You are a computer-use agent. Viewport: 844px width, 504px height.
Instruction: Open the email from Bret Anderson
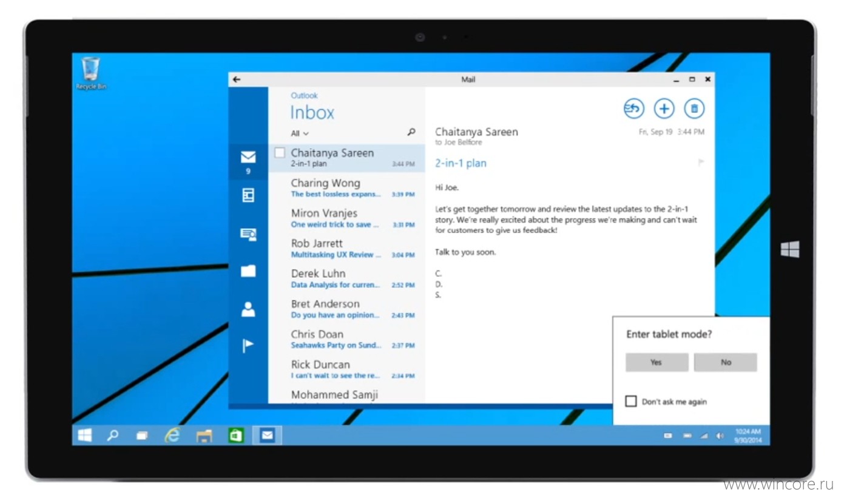[346, 309]
